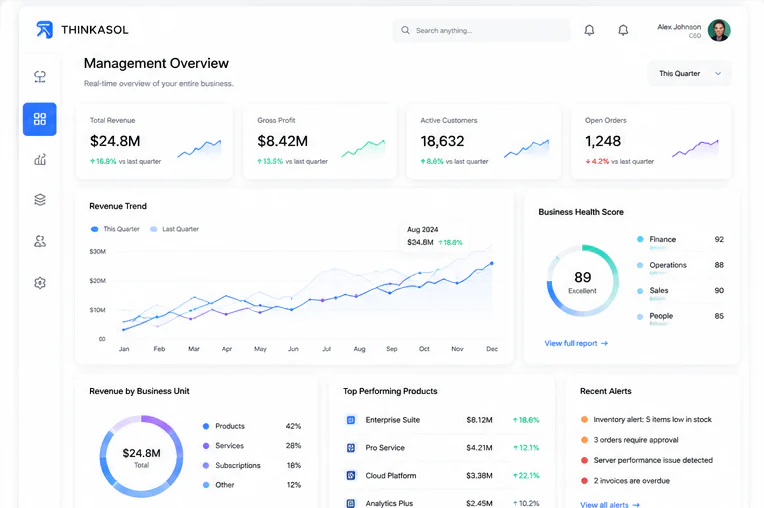Select the Subscriptions legend color dot
The width and height of the screenshot is (764, 508).
(206, 466)
